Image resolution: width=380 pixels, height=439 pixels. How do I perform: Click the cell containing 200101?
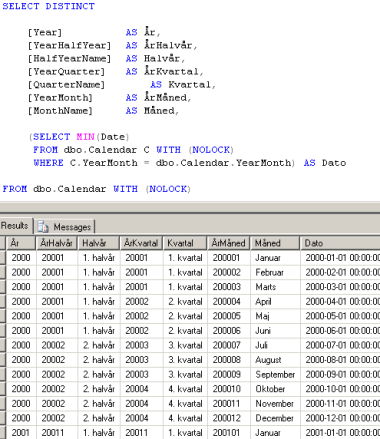coord(229,433)
